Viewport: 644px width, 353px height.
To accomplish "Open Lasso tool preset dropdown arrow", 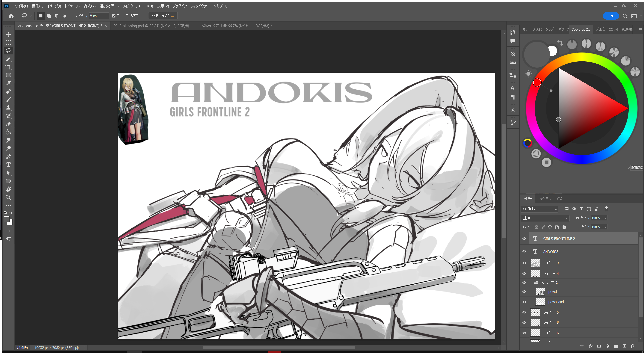I will [31, 16].
